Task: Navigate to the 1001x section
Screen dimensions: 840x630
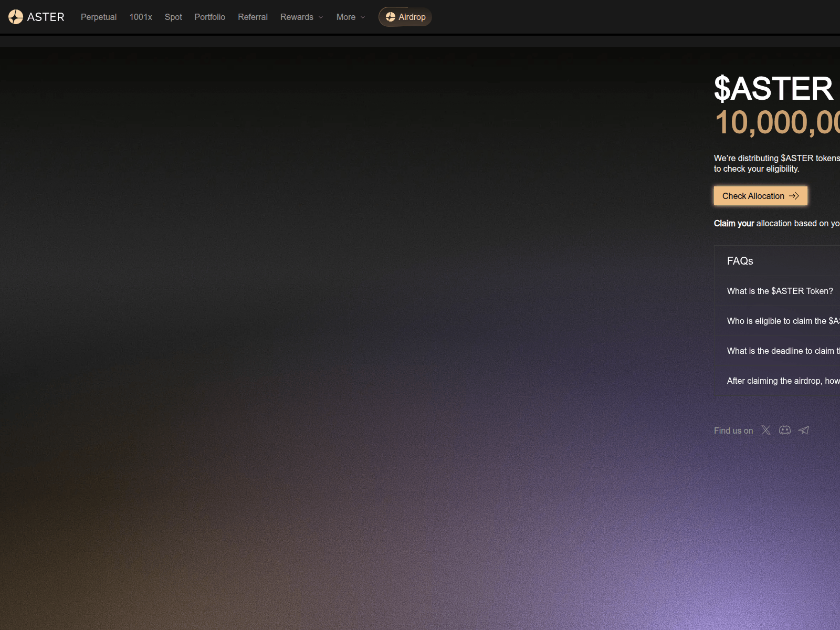Action: click(141, 17)
